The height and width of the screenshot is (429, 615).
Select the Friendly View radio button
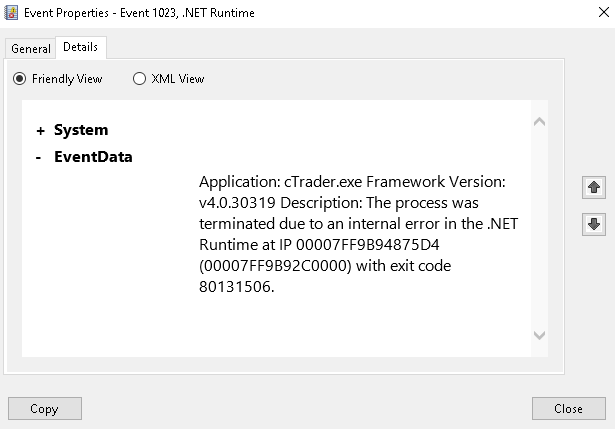pos(19,79)
